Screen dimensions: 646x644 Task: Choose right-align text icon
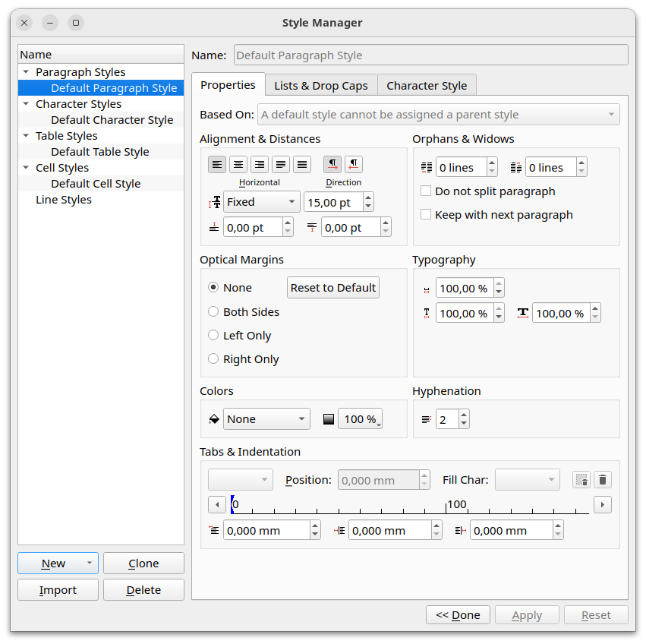(260, 165)
